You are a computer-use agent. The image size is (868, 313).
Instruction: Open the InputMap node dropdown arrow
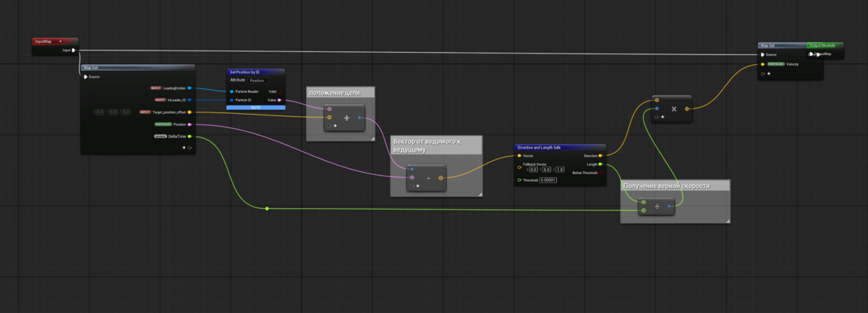click(60, 41)
